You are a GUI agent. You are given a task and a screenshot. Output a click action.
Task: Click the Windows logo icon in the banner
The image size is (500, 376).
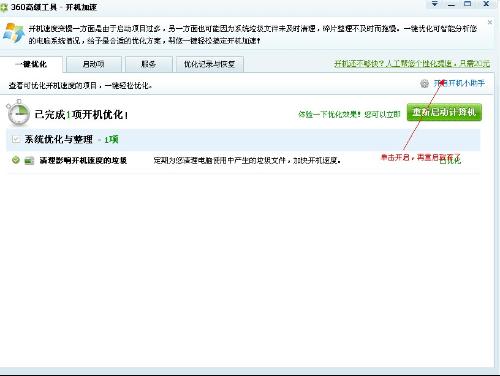point(14,33)
